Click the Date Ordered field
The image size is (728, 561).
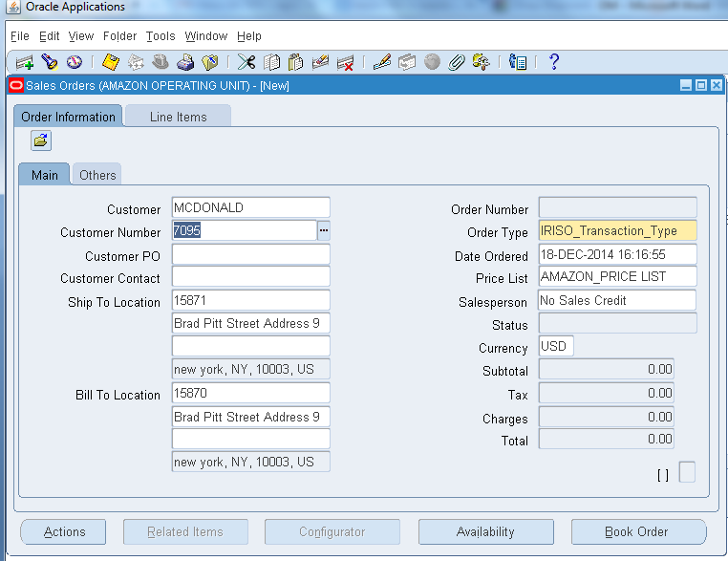(x=617, y=254)
